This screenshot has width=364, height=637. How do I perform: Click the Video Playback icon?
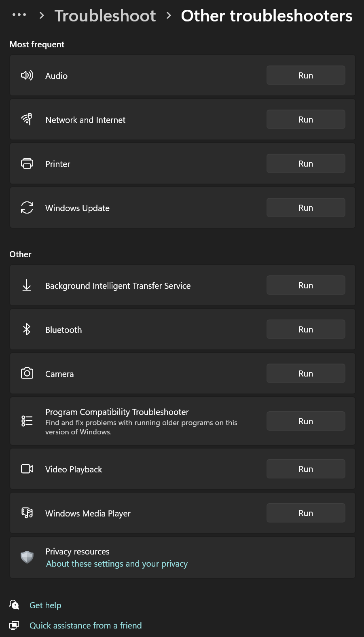(27, 469)
